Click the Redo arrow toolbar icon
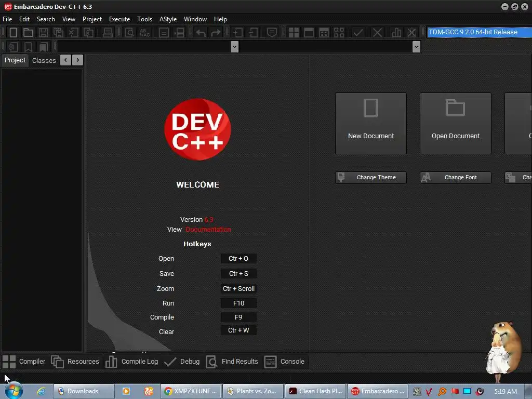Screen dimensions: 532x399 [216, 33]
